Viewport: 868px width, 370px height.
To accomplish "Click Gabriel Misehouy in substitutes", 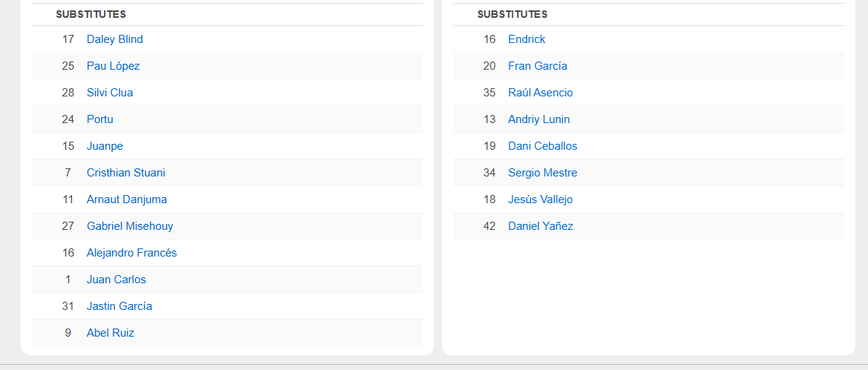I will pos(129,226).
